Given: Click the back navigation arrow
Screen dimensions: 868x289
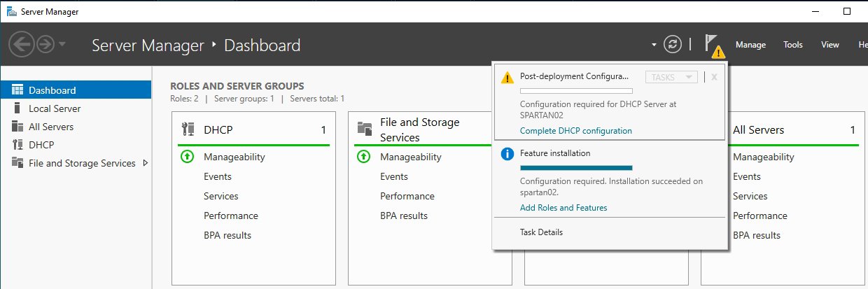Looking at the screenshot, I should (x=22, y=44).
